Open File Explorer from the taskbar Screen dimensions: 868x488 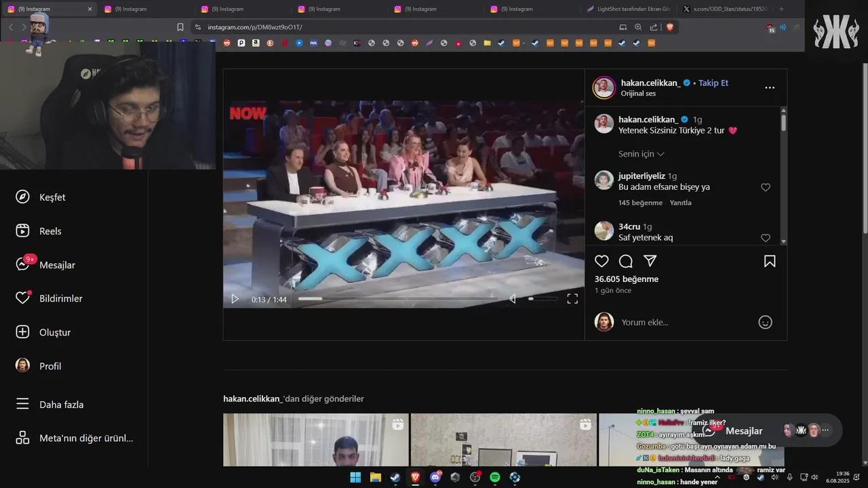click(x=375, y=477)
